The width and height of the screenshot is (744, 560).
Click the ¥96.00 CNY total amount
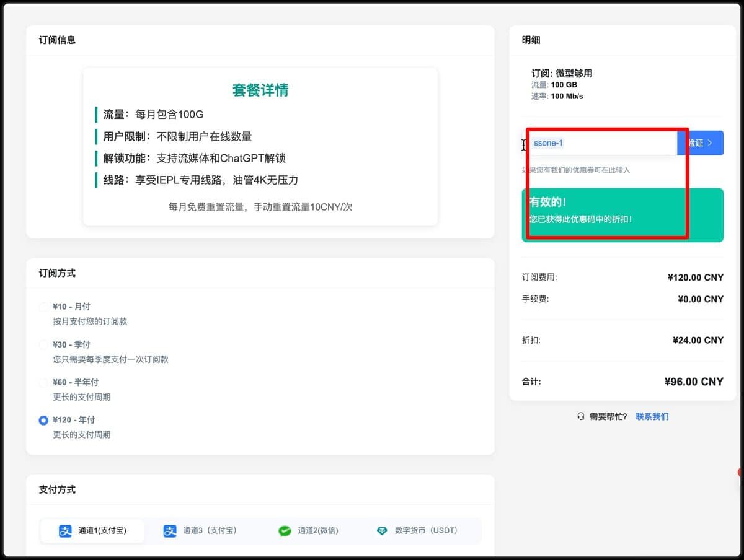click(694, 381)
